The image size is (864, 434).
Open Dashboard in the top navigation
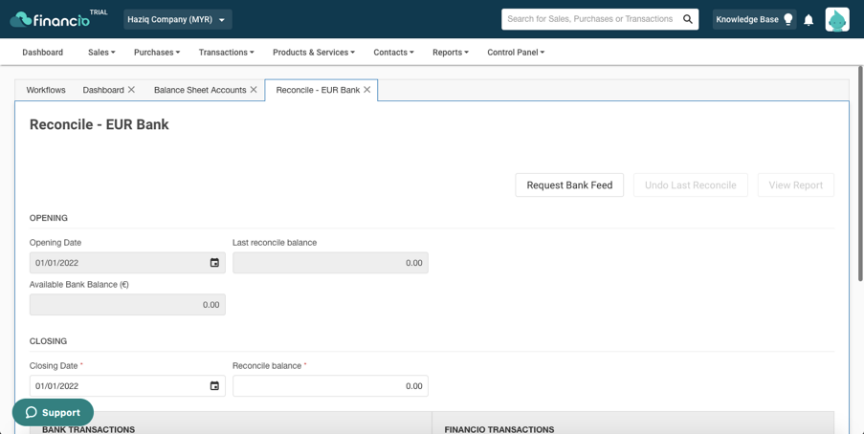coord(42,52)
